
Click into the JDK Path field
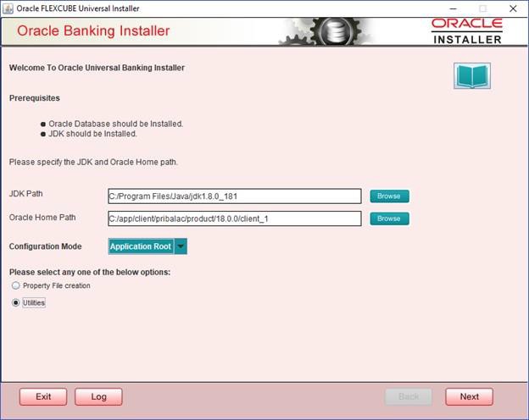[x=235, y=196]
